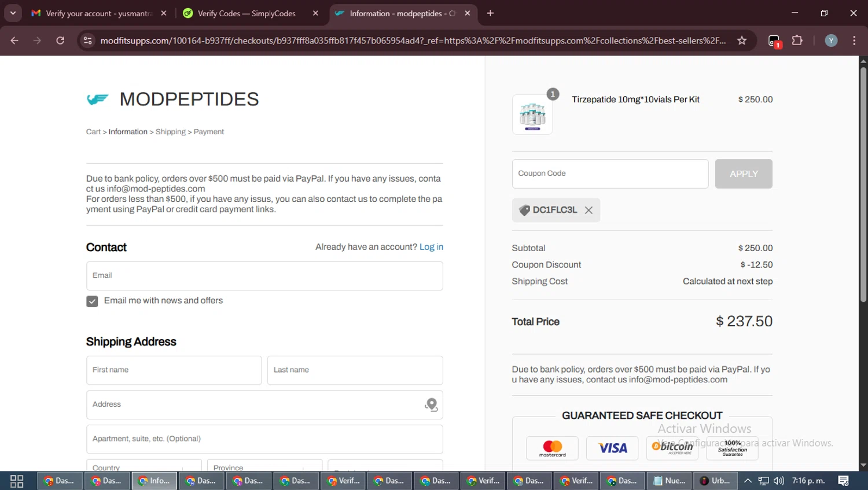This screenshot has width=868, height=490.
Task: Click the 100% Satisfaction Guarantee badge
Action: click(x=733, y=448)
